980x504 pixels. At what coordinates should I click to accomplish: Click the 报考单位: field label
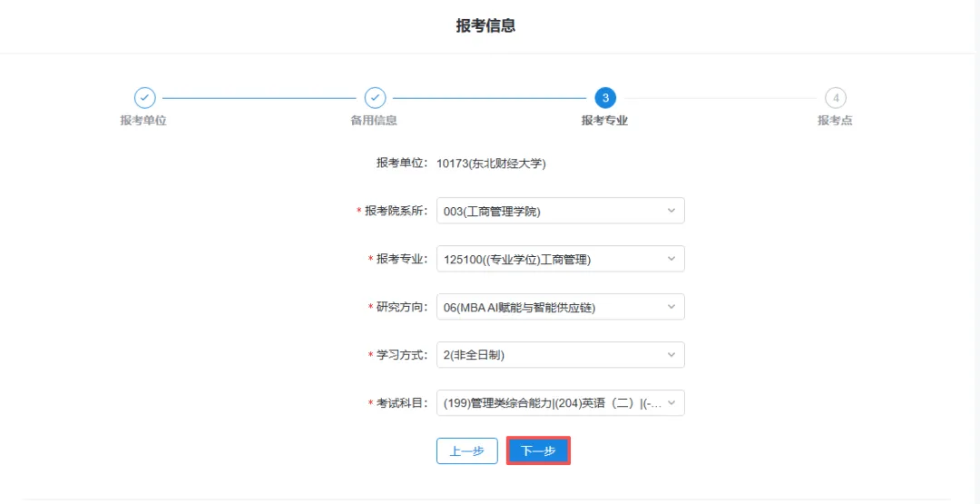402,163
